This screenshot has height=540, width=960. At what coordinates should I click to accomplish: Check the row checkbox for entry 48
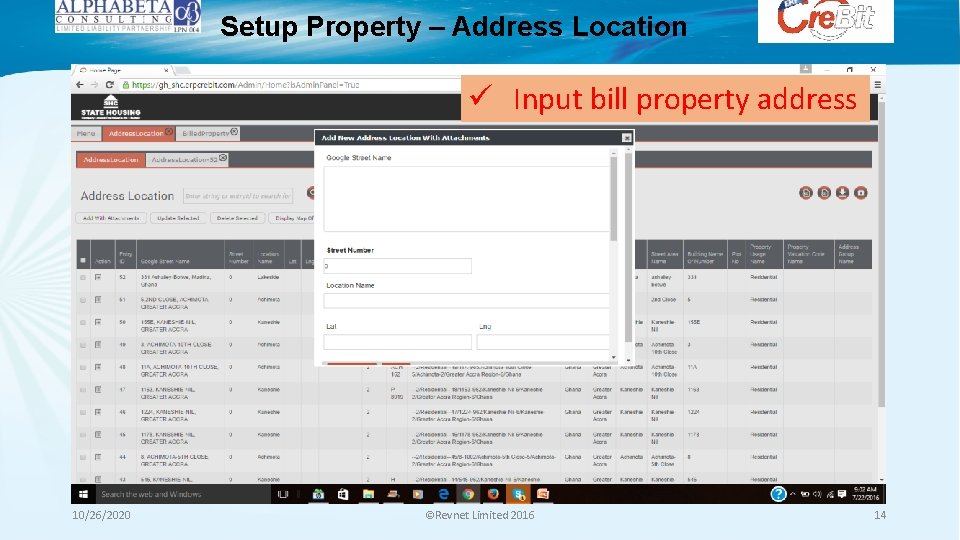pos(83,367)
